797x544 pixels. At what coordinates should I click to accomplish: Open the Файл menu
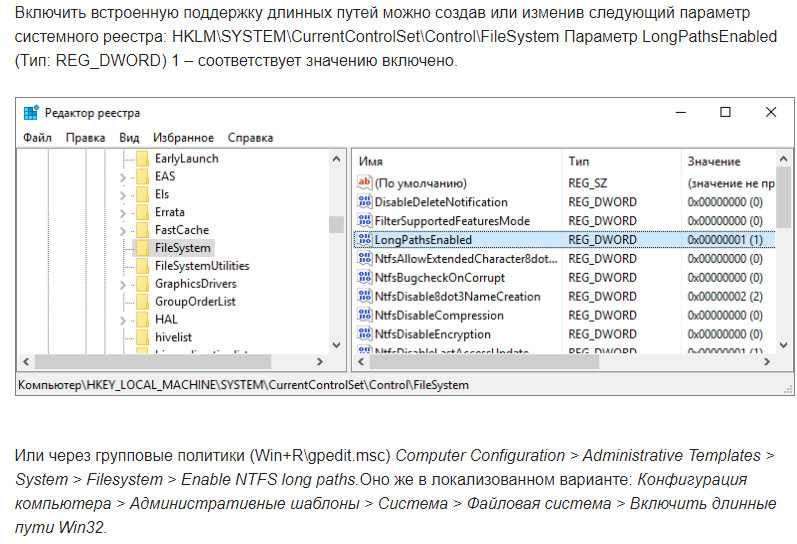point(37,138)
